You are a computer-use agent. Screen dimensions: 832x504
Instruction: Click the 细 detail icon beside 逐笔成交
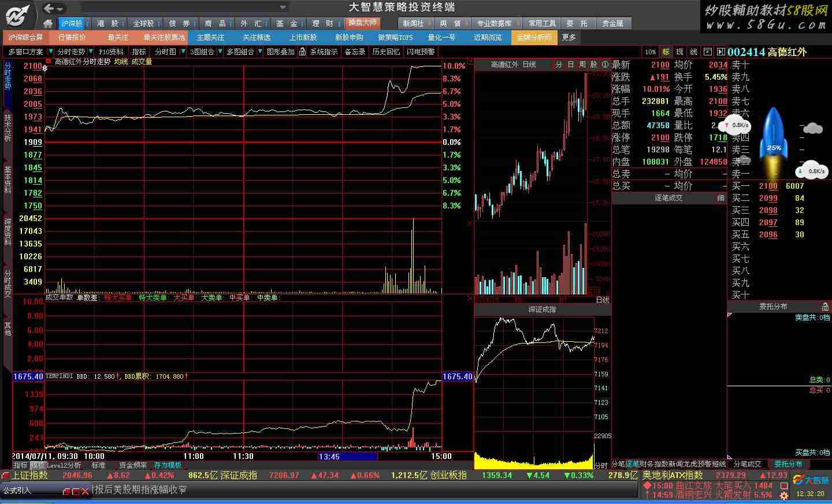click(x=720, y=197)
